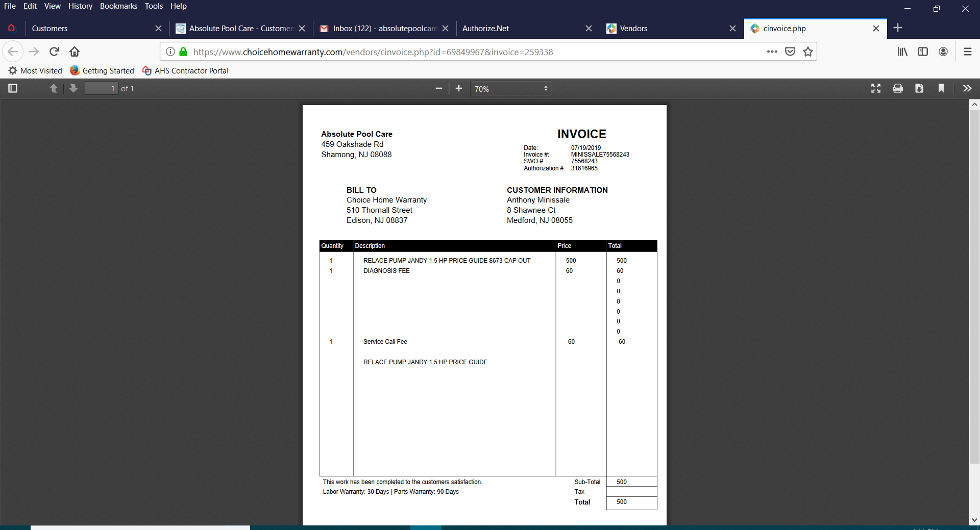Image resolution: width=980 pixels, height=530 pixels.
Task: Download the invoice PDF
Action: 919,88
